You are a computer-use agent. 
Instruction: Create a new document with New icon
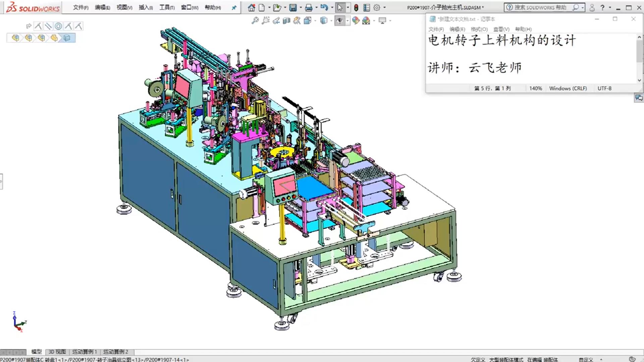point(262,7)
